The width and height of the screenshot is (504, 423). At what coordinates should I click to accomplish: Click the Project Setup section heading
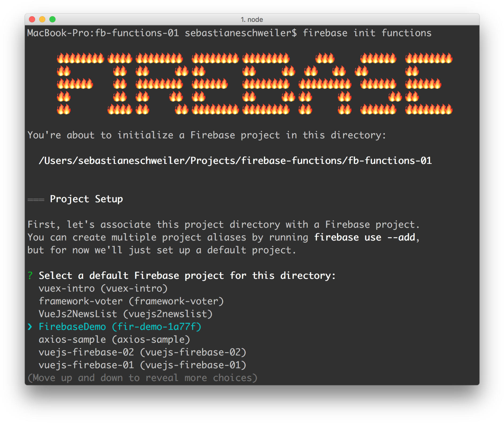pyautogui.click(x=87, y=199)
